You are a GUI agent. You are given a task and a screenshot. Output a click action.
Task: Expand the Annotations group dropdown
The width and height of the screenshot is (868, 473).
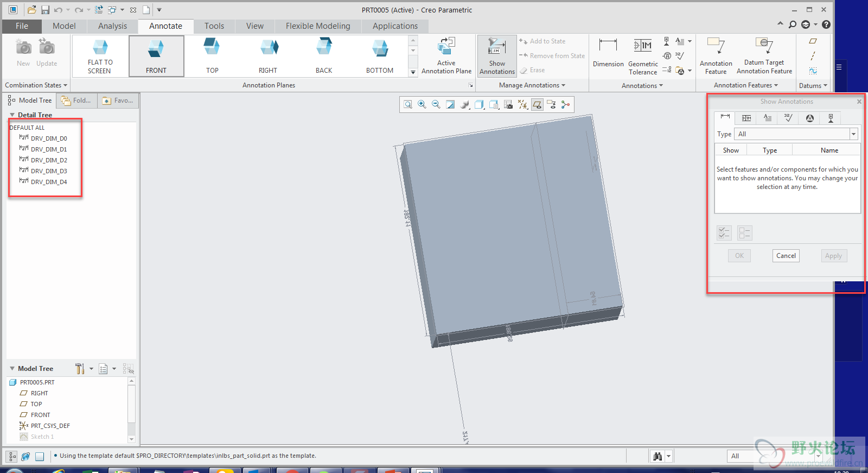[x=642, y=86]
